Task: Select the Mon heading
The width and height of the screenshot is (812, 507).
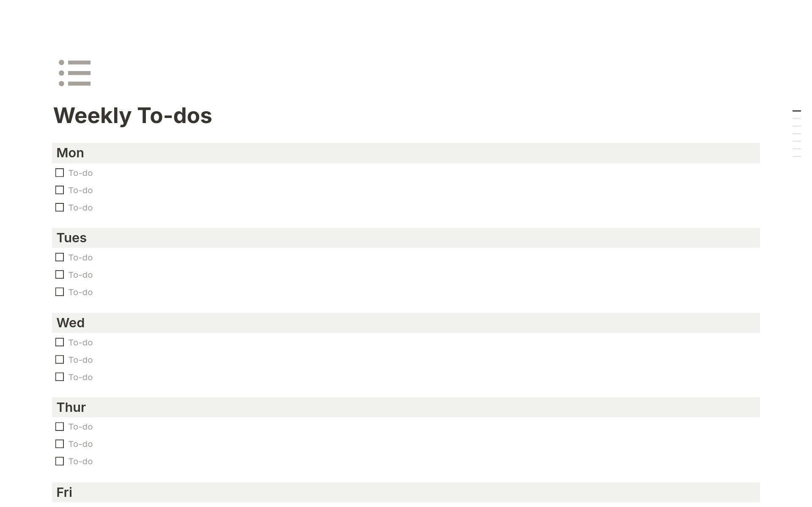Action: [x=70, y=153]
